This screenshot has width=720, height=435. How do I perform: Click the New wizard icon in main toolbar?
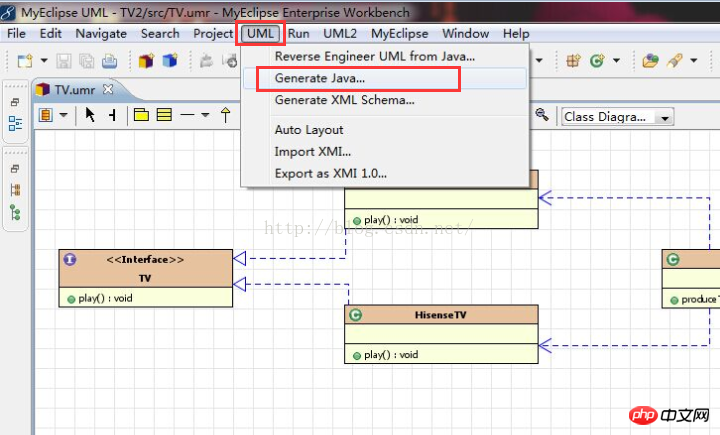(25, 61)
